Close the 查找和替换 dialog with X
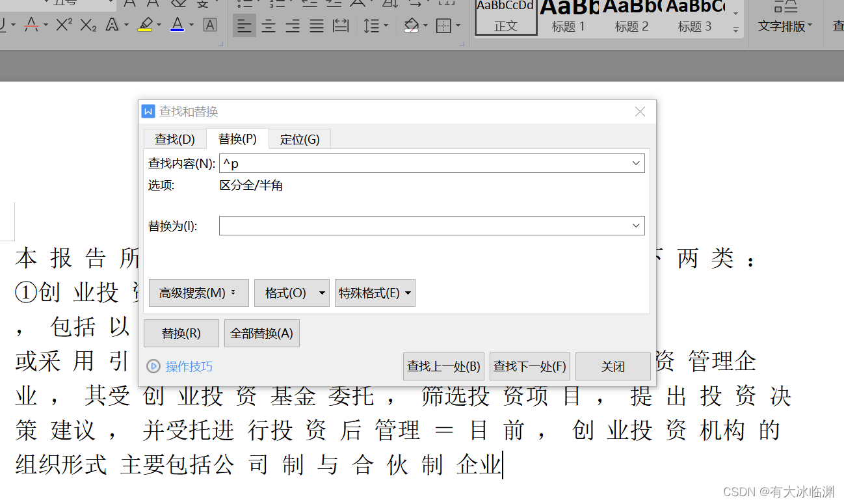This screenshot has height=504, width=844. click(x=640, y=112)
